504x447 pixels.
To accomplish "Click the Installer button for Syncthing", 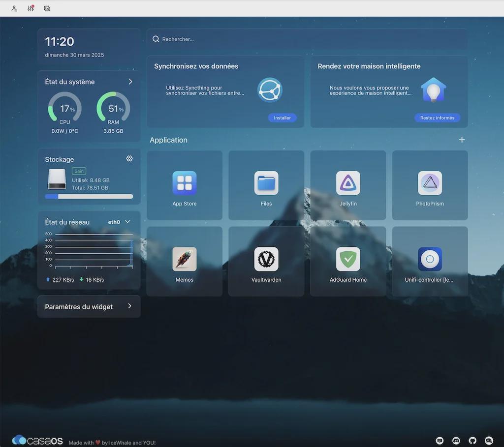I will [x=283, y=118].
